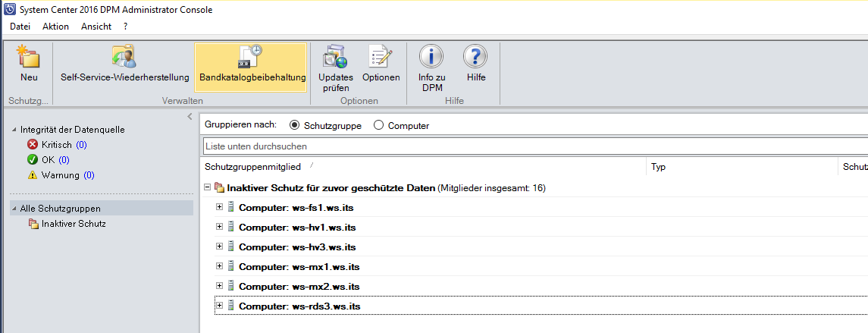868x333 pixels.
Task: Expand Computer ws-hv1.ws.its node
Action: pyautogui.click(x=219, y=227)
